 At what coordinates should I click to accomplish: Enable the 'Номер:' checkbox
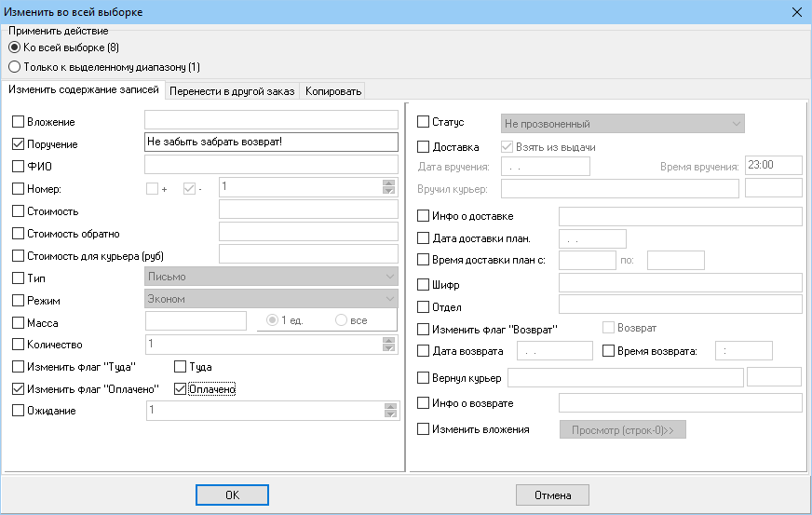pyautogui.click(x=18, y=189)
